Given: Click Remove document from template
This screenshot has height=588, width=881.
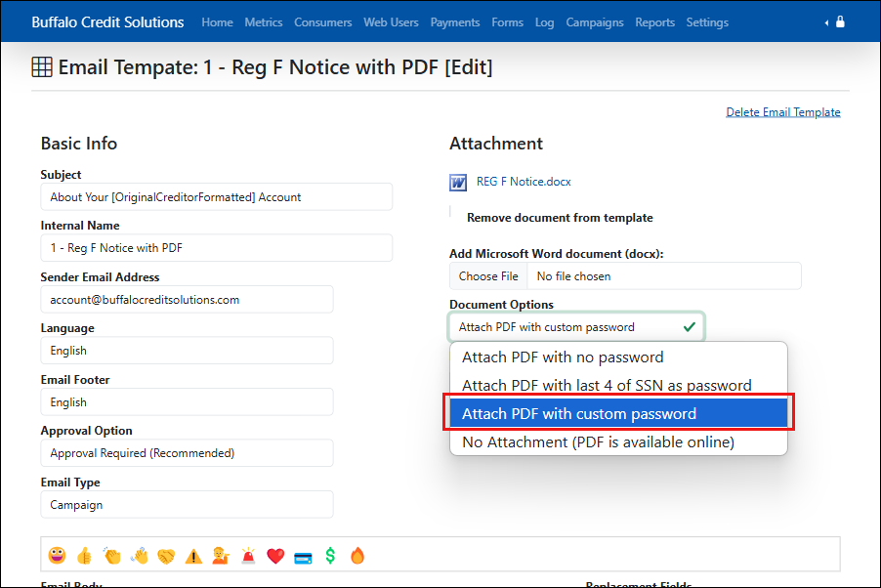Looking at the screenshot, I should coord(560,218).
